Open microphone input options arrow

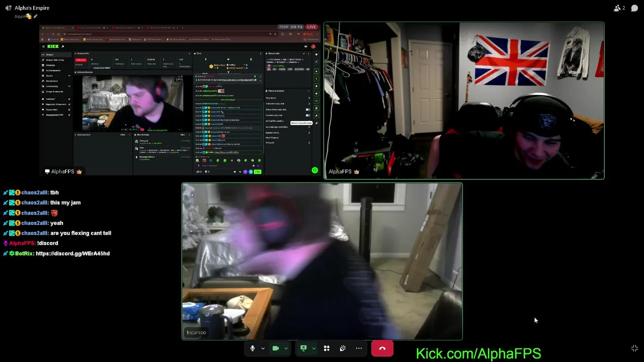click(x=263, y=348)
